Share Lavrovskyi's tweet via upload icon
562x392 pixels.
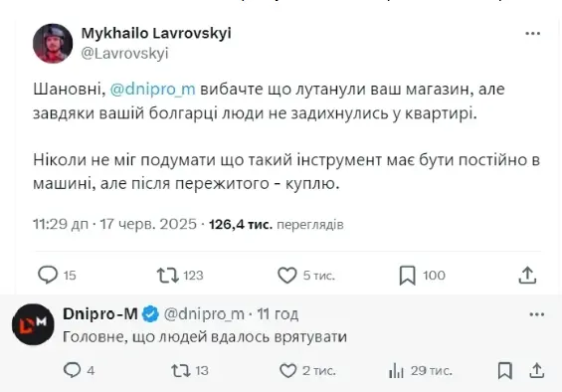[527, 275]
